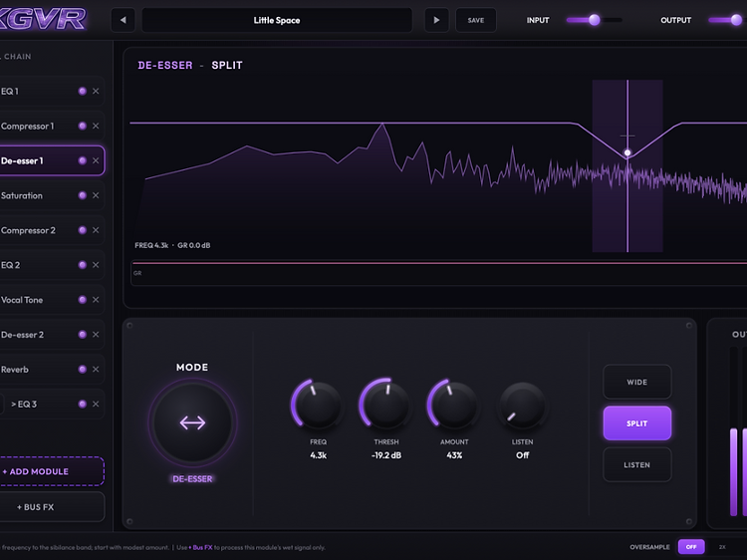
Task: Bypass EQ 1 with its power dot
Action: pos(83,91)
